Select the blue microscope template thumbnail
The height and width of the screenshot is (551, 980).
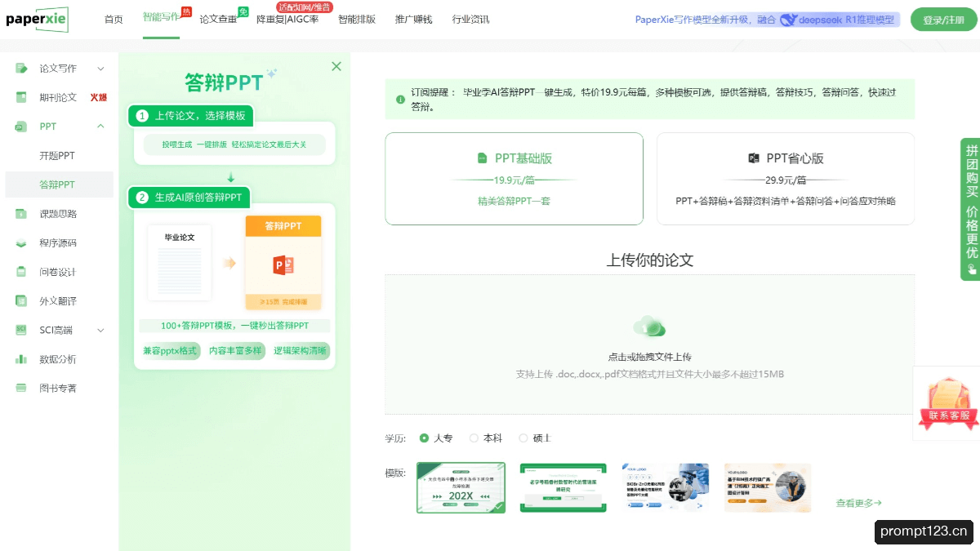point(666,488)
